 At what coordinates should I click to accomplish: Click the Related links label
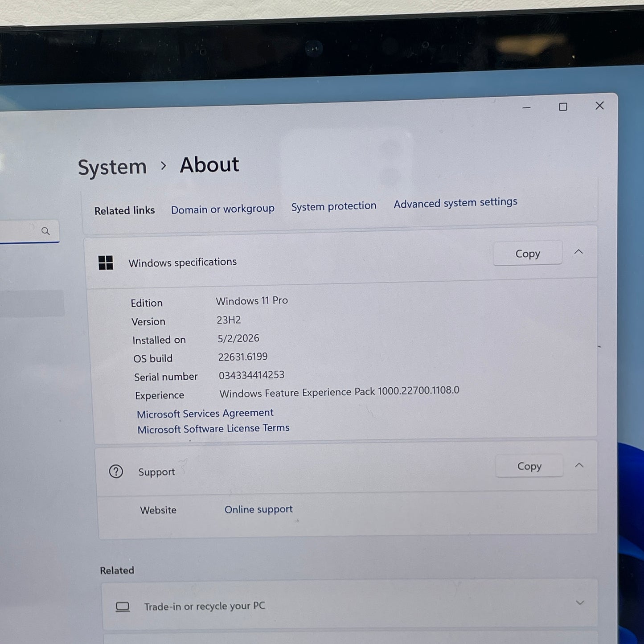125,210
